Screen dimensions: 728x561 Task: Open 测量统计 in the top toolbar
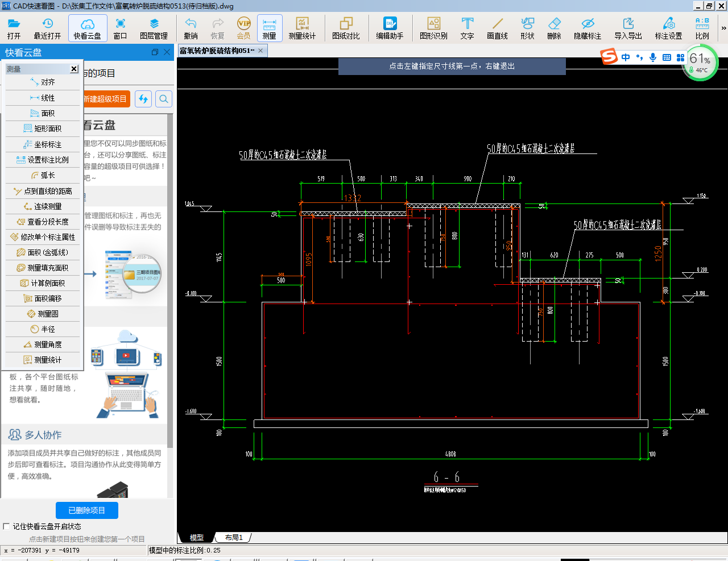pyautogui.click(x=302, y=28)
